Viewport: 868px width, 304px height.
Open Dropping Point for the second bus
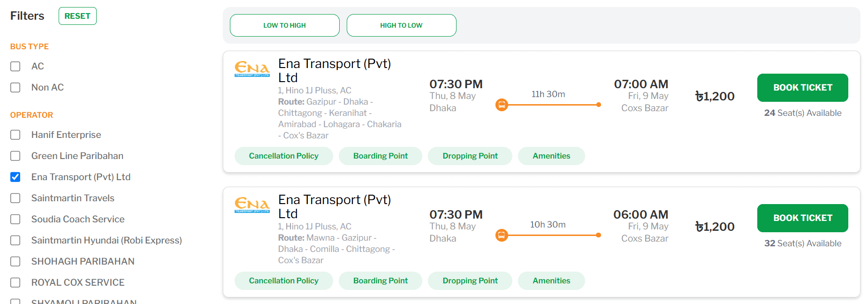tap(470, 281)
